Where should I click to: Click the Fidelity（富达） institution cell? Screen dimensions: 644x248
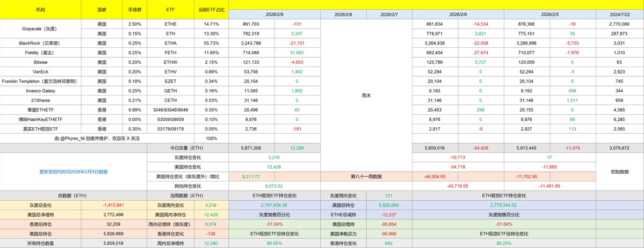click(40, 52)
